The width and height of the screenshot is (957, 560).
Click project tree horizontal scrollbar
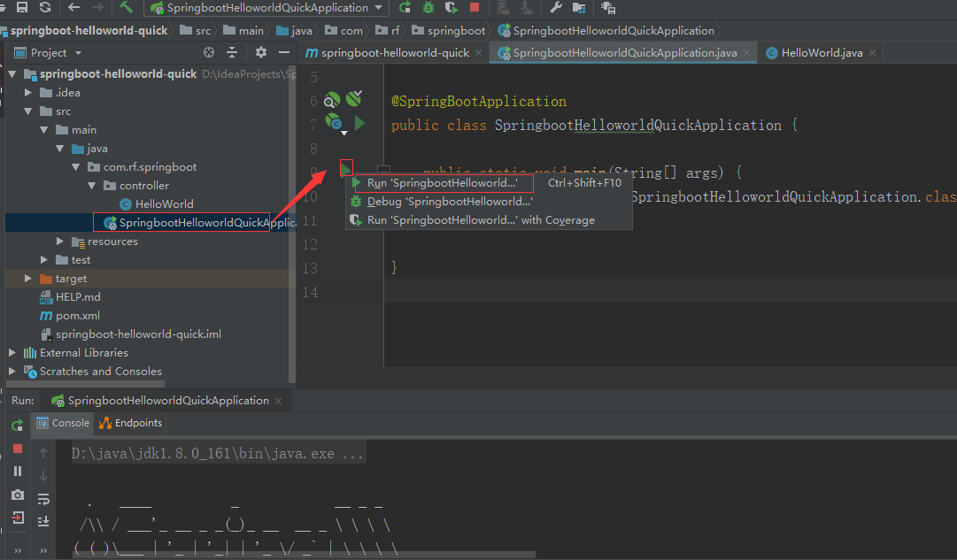click(86, 384)
